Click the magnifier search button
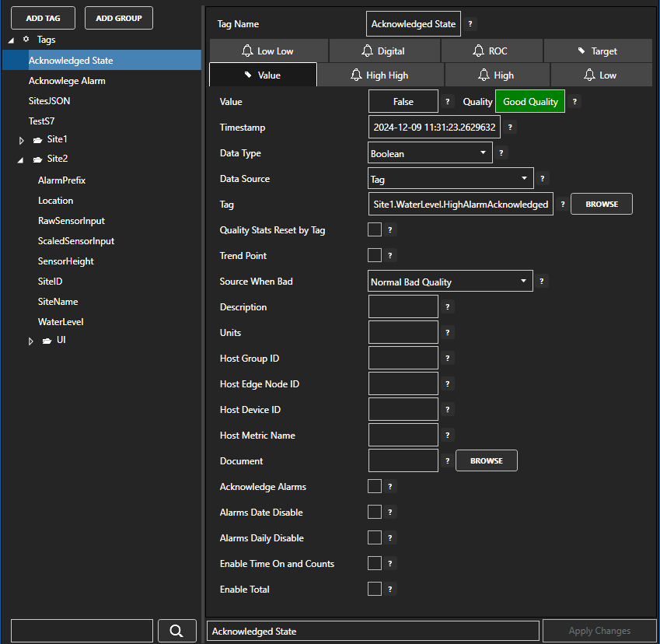Viewport: 660px width, 644px height. point(176,631)
